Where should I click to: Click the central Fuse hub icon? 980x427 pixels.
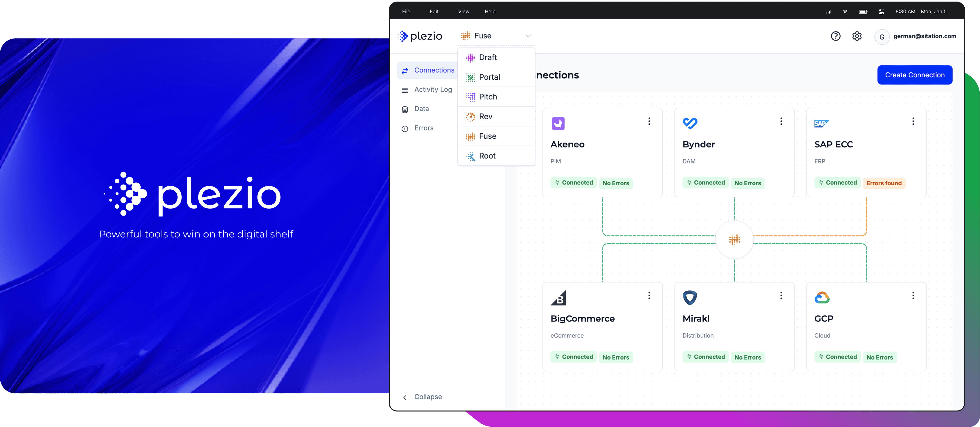click(x=734, y=239)
